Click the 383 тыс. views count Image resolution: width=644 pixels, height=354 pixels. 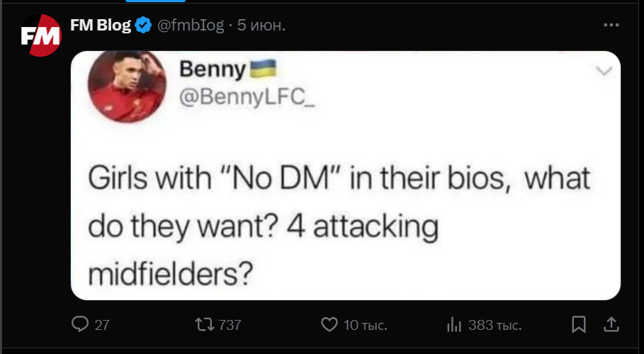click(x=495, y=326)
